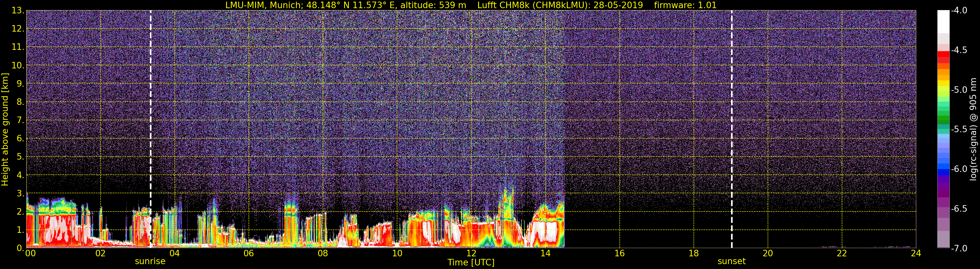Select the 'Time [UTC]' axis title
Screen dimensions: 980x269
[471, 262]
